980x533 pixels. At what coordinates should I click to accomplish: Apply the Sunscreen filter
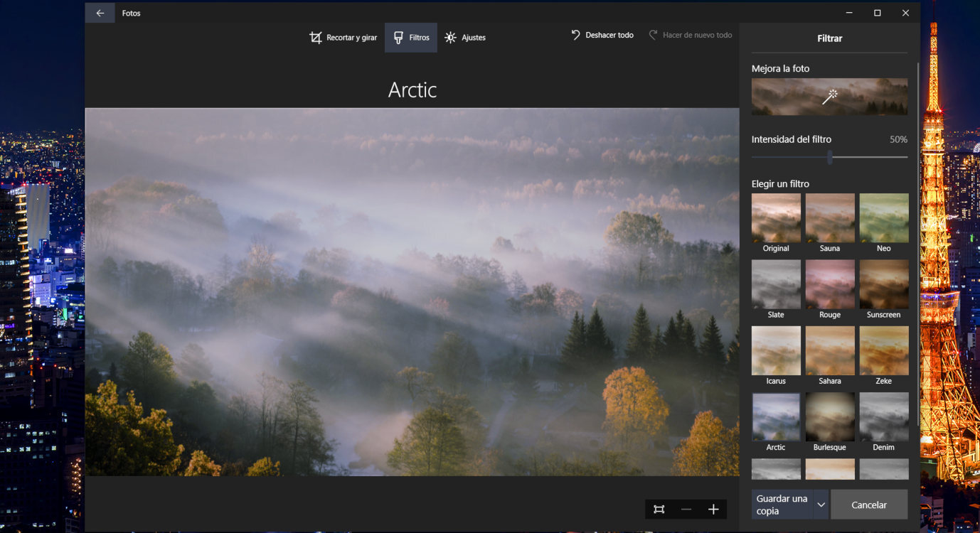[x=883, y=284]
